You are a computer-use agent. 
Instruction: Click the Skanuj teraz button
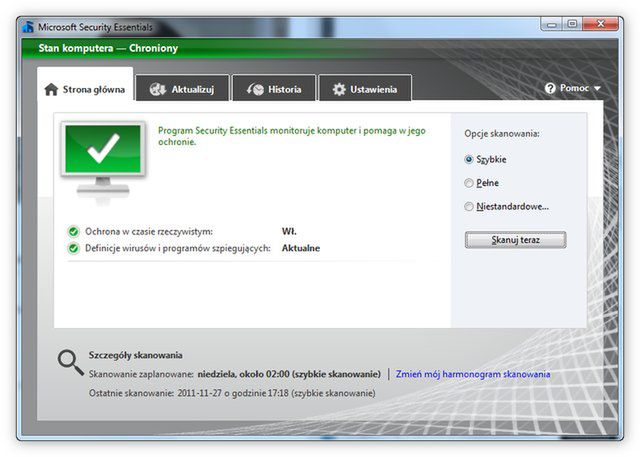[516, 240]
